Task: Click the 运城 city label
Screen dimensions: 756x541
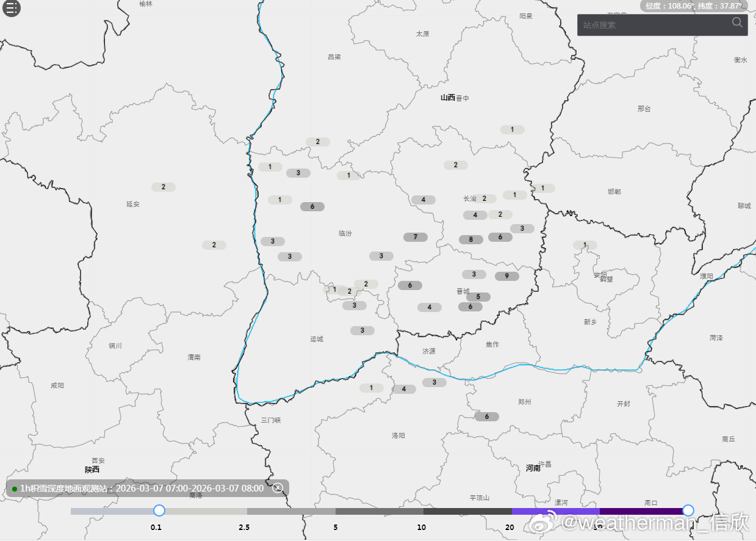Action: 317,339
